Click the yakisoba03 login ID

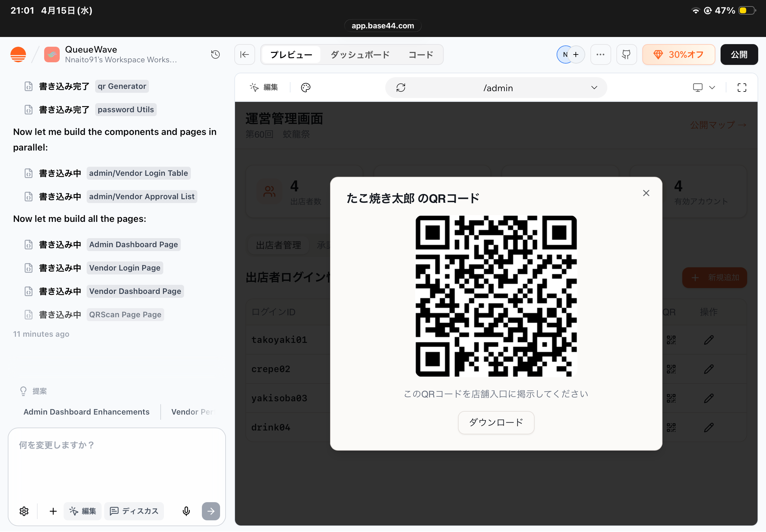279,398
